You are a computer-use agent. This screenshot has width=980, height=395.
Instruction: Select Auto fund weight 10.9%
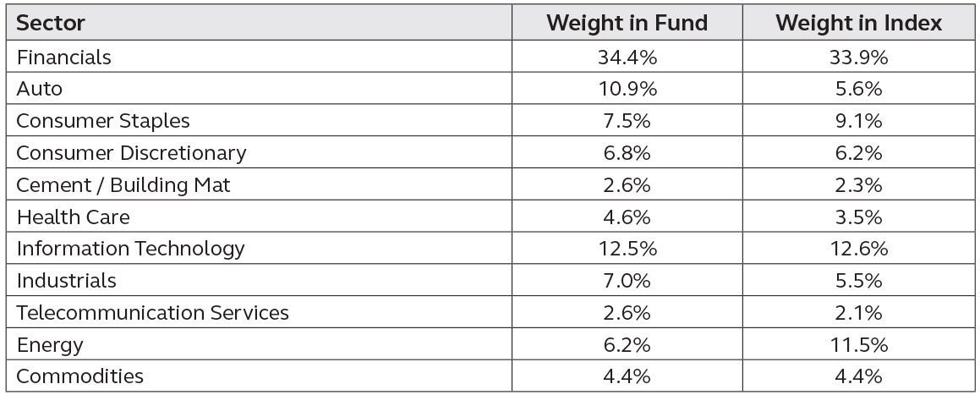pos(627,89)
